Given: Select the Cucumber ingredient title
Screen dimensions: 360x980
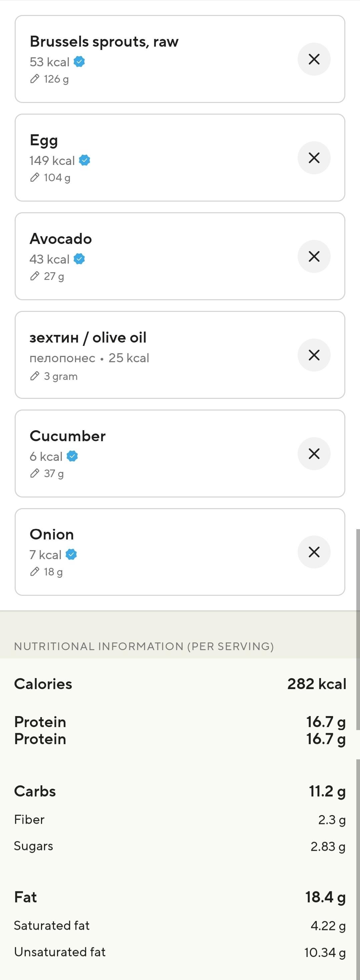Looking at the screenshot, I should [x=68, y=436].
